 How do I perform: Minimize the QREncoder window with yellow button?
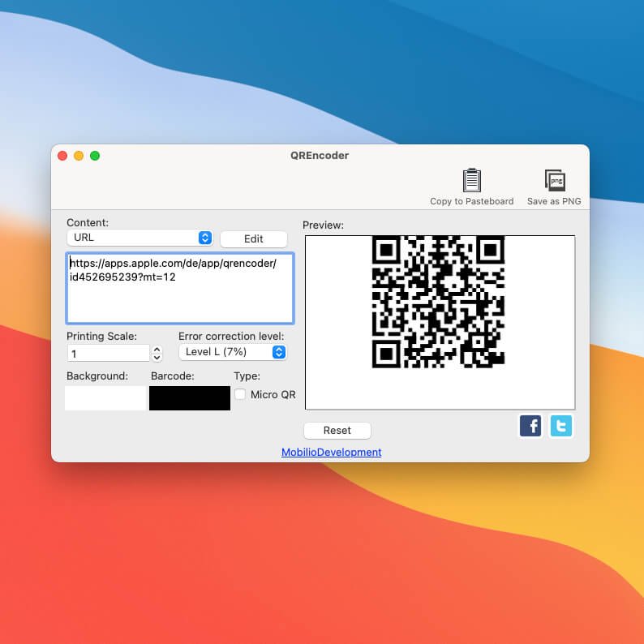(79, 156)
